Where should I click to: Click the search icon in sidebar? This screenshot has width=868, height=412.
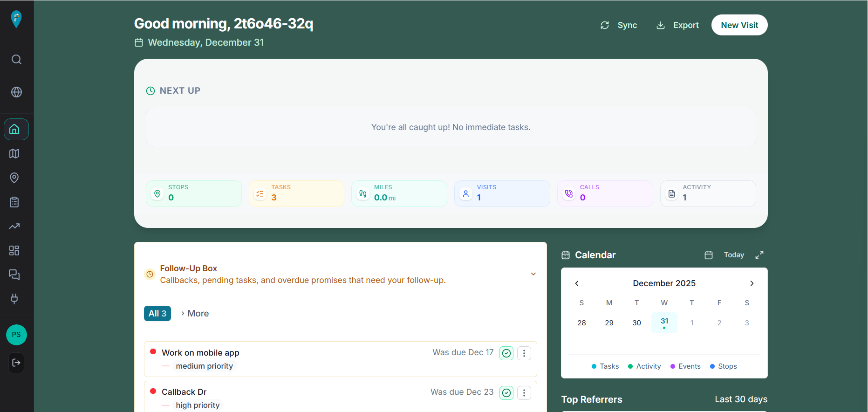tap(16, 60)
